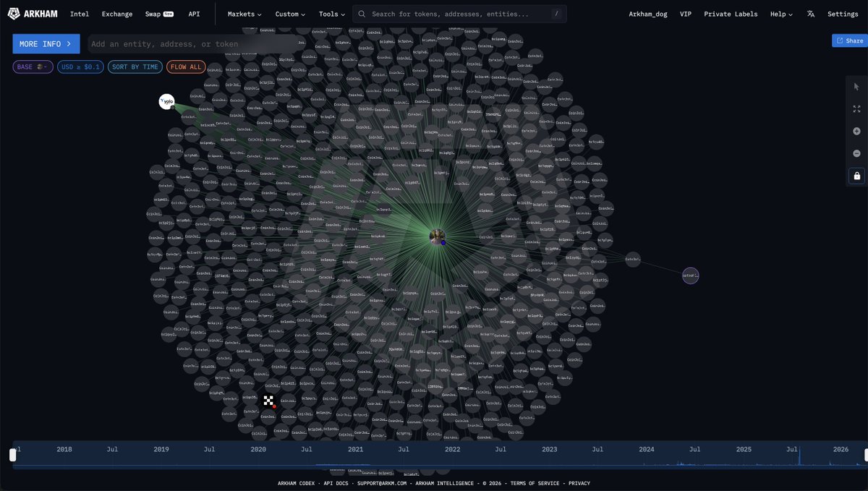Open the PRIVACY footer link
868x491 pixels.
coord(579,483)
